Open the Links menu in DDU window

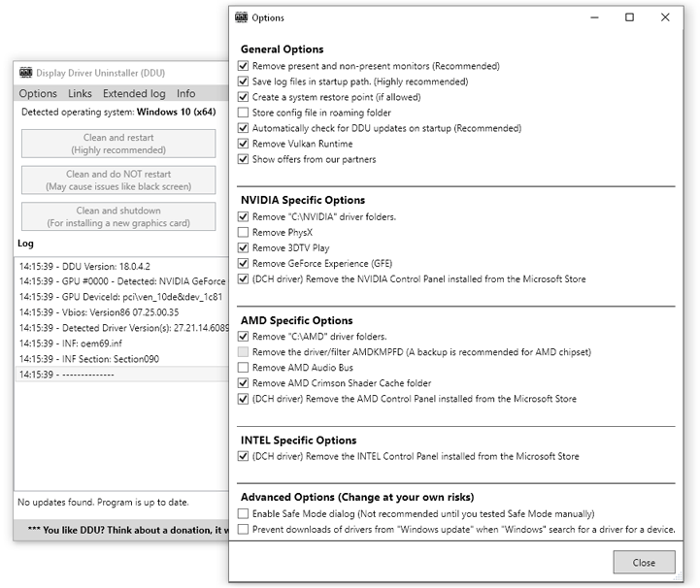tap(80, 93)
